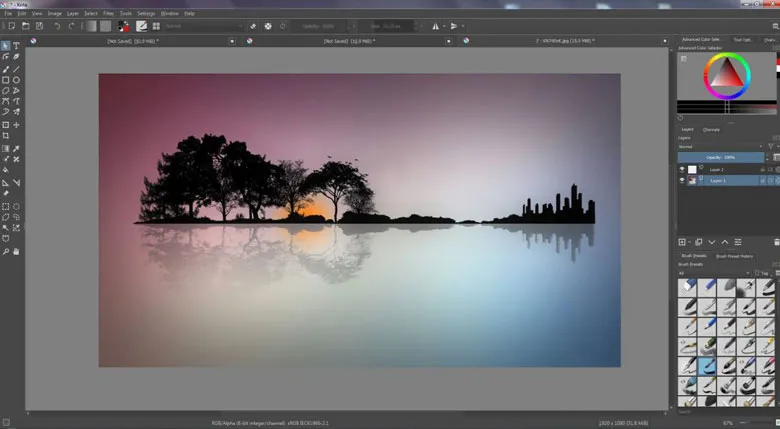
Task: Click the layer Opacity slider
Action: click(720, 158)
